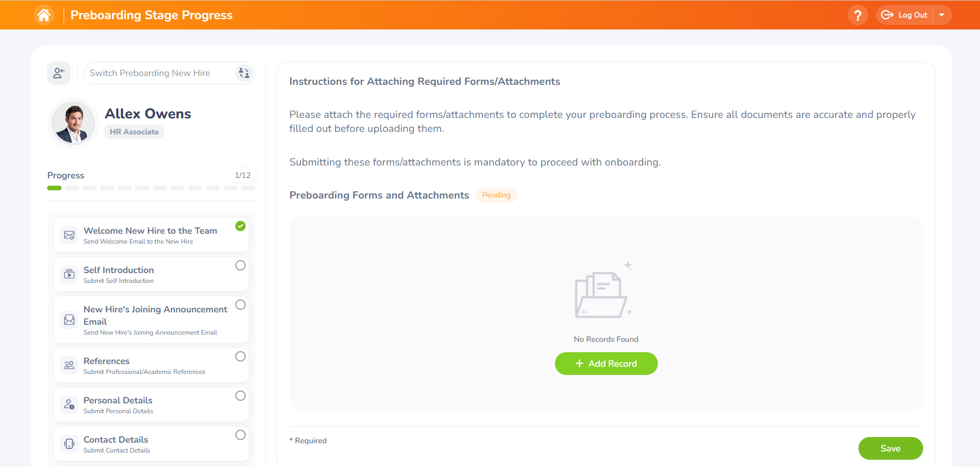This screenshot has width=980, height=467.
Task: Click the add new hire person icon
Action: click(x=59, y=73)
